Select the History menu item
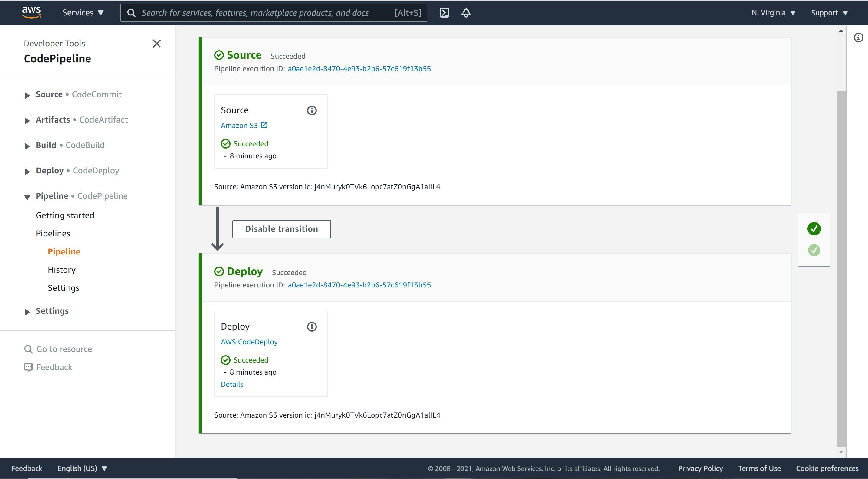Image resolution: width=868 pixels, height=479 pixels. coord(61,270)
